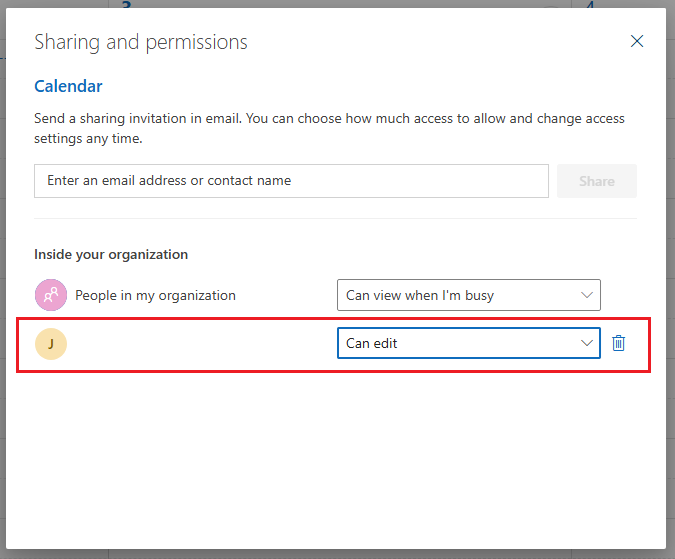Click the Sharing and permissions title

point(140,42)
